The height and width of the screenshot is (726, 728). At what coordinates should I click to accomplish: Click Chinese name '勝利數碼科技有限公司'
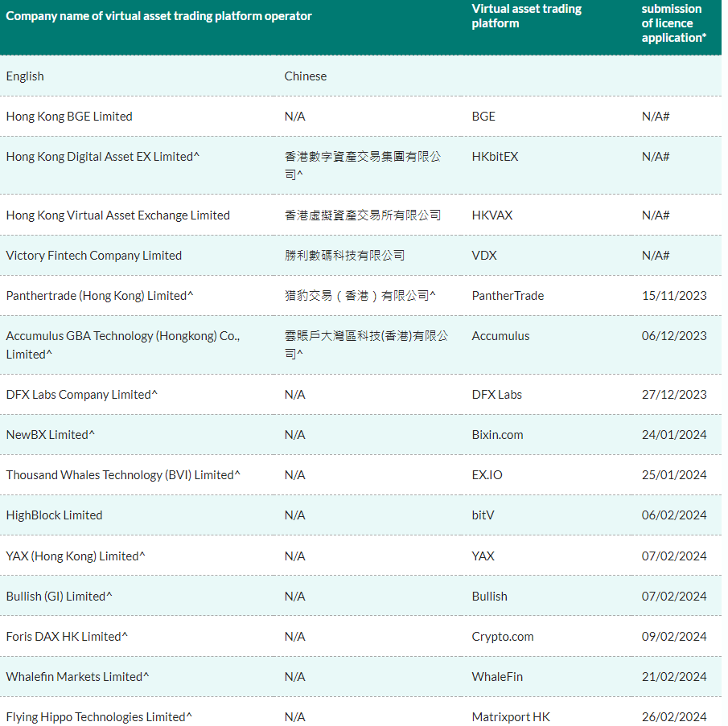(344, 256)
